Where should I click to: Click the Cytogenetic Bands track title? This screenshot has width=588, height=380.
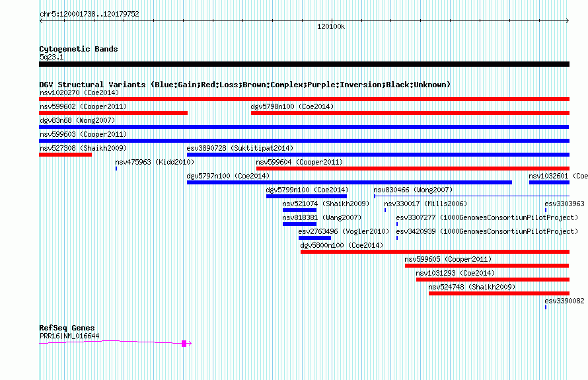click(x=79, y=49)
